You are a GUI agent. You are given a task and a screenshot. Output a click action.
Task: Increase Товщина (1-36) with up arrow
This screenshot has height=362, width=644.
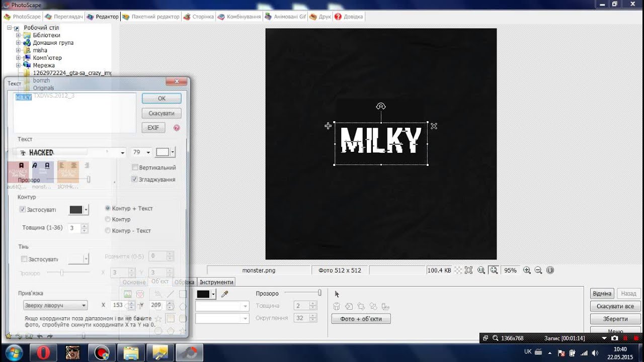85,226
